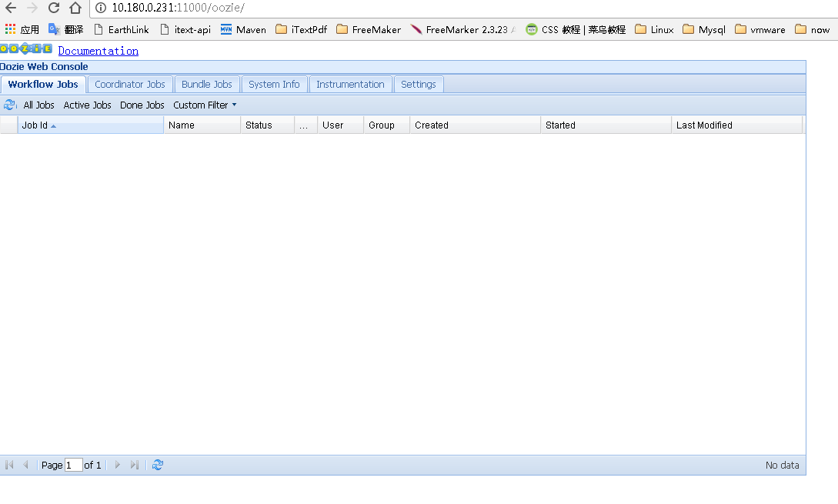The image size is (838, 504).
Task: Go to the first page in the pager
Action: (x=9, y=465)
